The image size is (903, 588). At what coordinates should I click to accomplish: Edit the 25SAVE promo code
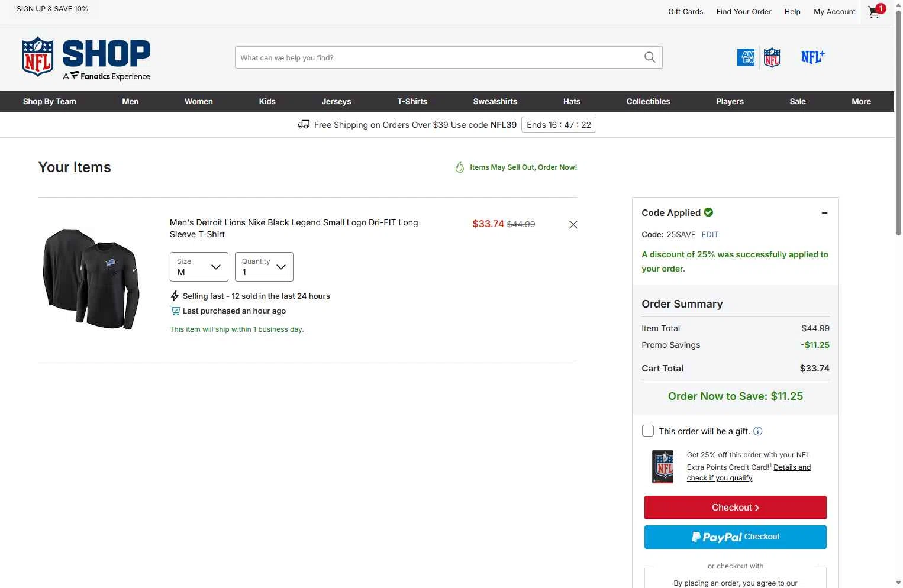710,234
